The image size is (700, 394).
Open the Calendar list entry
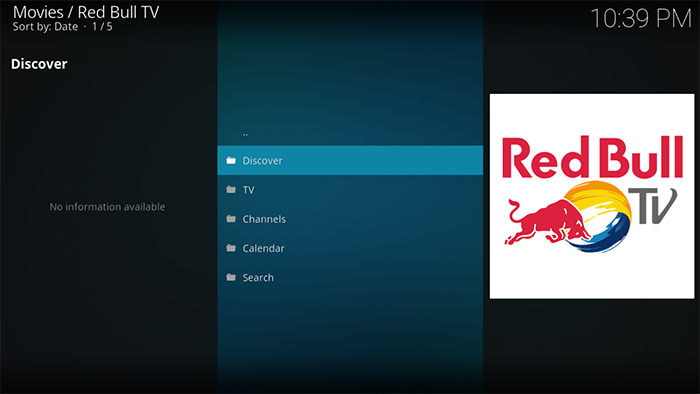pos(350,248)
